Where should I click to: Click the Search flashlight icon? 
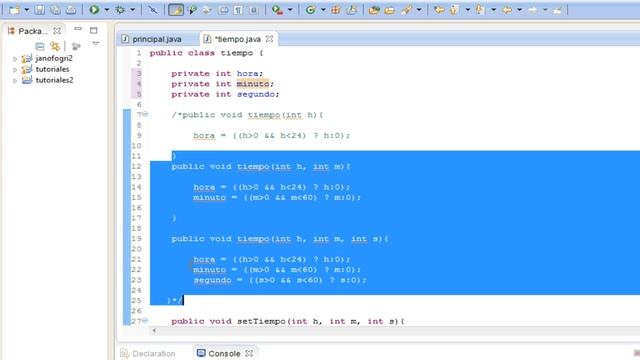click(407, 10)
